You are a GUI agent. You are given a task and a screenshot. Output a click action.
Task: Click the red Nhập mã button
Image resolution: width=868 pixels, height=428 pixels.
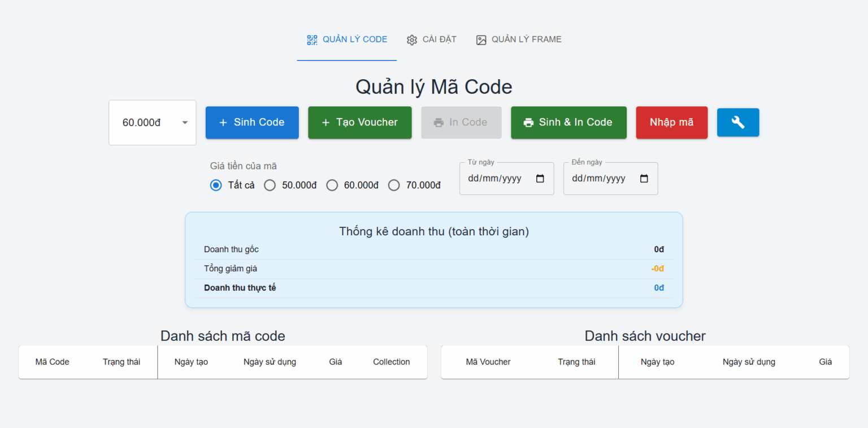click(x=671, y=123)
